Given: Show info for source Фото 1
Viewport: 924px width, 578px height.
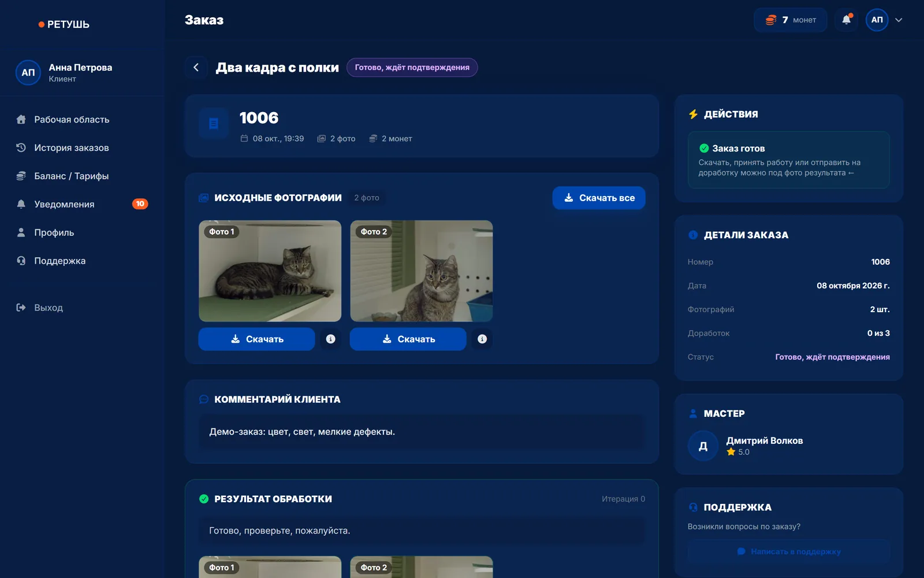Looking at the screenshot, I should [x=331, y=339].
